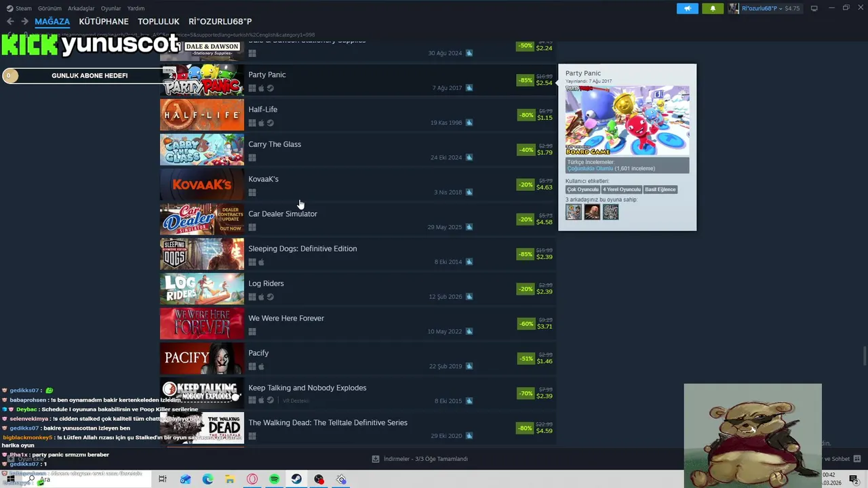Viewport: 868px width, 488px height.
Task: Click the 4 Yerel Oyunculu tag
Action: click(621, 190)
